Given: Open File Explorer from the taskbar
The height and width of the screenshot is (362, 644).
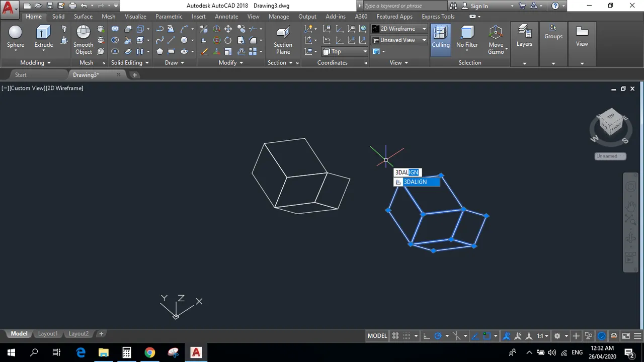Looking at the screenshot, I should (104, 352).
